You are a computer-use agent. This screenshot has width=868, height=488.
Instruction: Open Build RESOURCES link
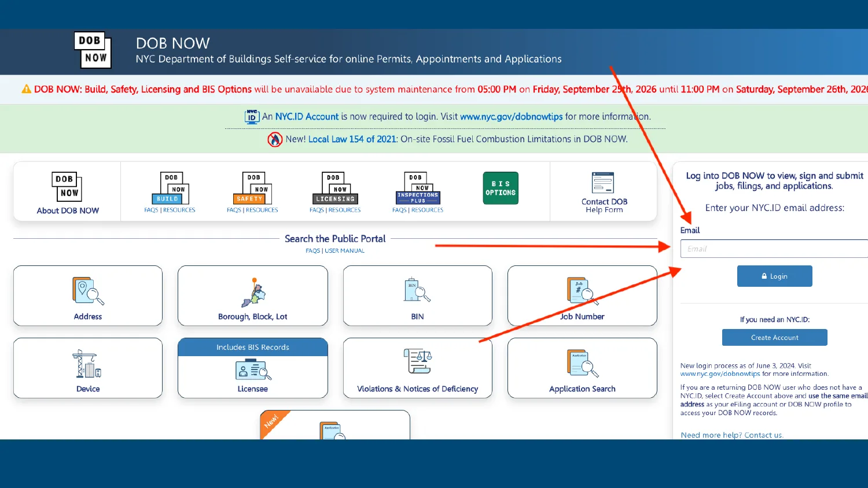pos(179,210)
